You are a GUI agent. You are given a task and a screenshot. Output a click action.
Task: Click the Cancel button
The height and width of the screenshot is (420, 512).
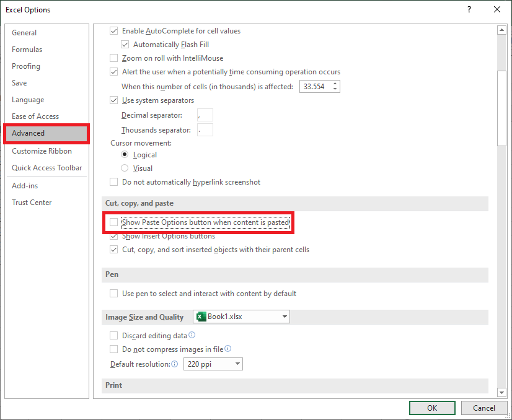tap(484, 408)
